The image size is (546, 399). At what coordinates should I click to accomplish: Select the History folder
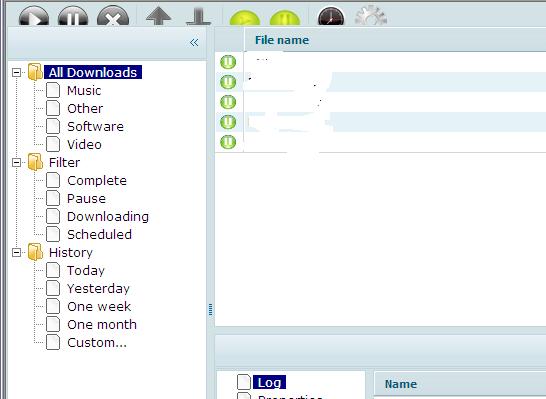[x=71, y=252]
